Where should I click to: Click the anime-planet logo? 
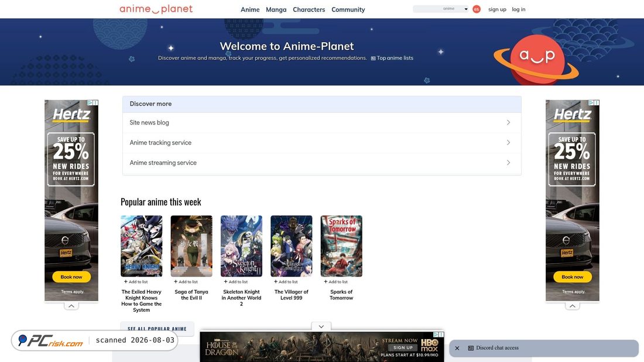pos(156,9)
